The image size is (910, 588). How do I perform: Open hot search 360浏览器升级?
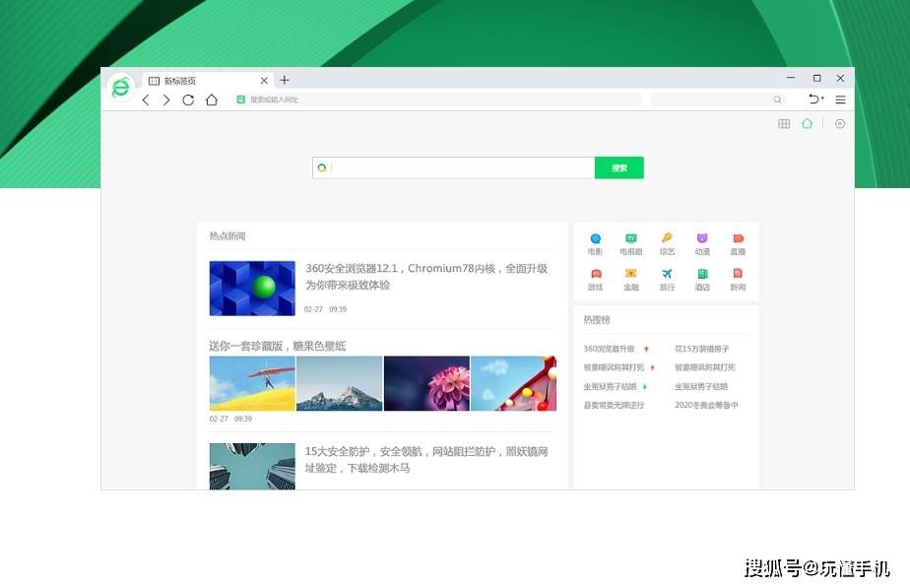609,349
